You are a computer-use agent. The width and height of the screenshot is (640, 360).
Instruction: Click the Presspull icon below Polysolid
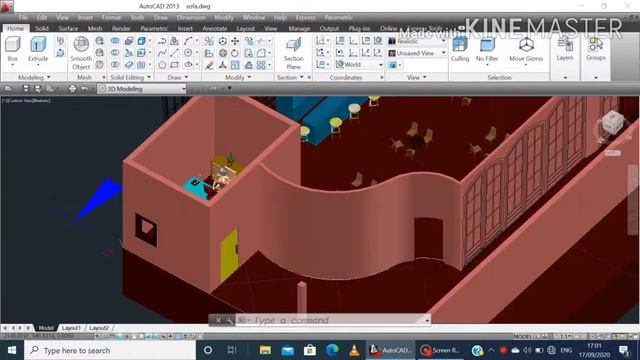pyautogui.click(x=60, y=53)
